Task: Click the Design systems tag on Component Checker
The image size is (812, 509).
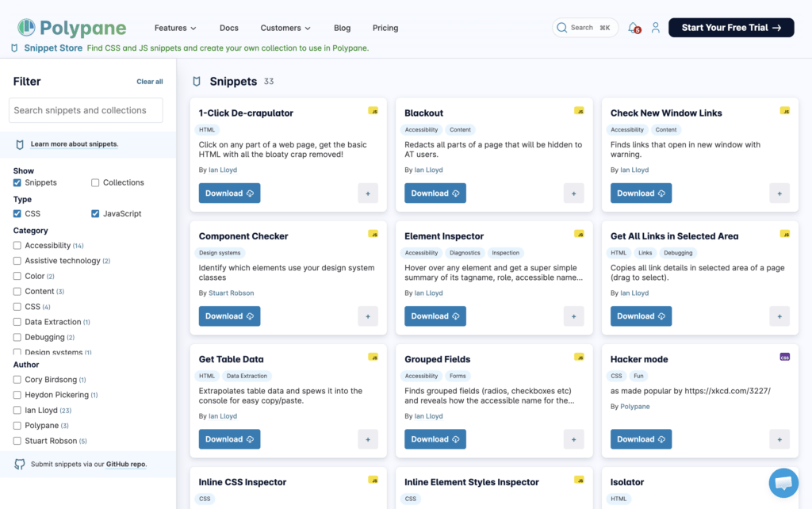Action: pyautogui.click(x=220, y=253)
